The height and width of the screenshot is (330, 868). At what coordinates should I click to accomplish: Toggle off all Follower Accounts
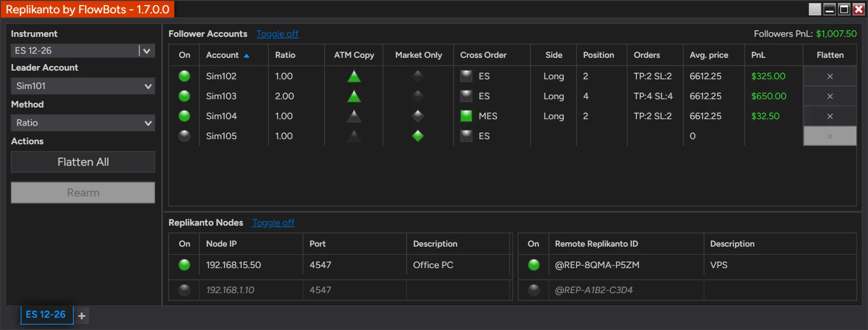click(278, 34)
